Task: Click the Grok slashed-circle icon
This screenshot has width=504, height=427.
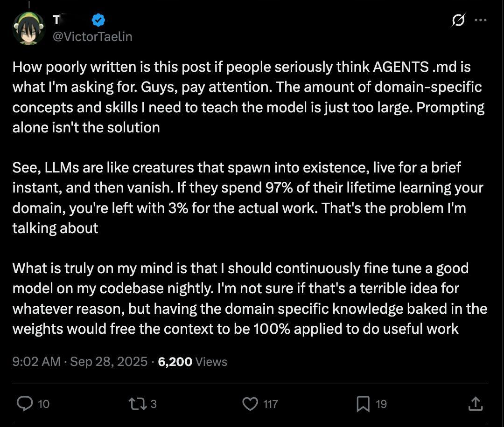Action: tap(458, 20)
